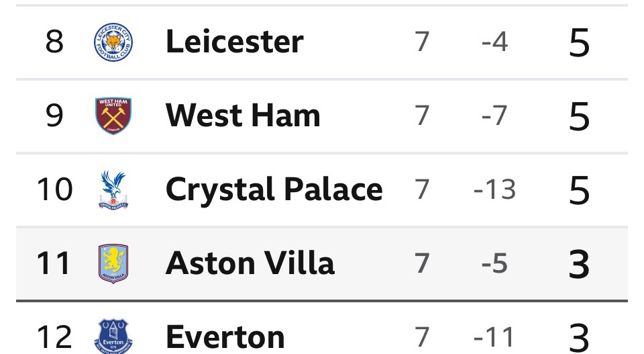This screenshot has height=354, width=644.
Task: Click the West Ham United crest
Action: click(113, 116)
